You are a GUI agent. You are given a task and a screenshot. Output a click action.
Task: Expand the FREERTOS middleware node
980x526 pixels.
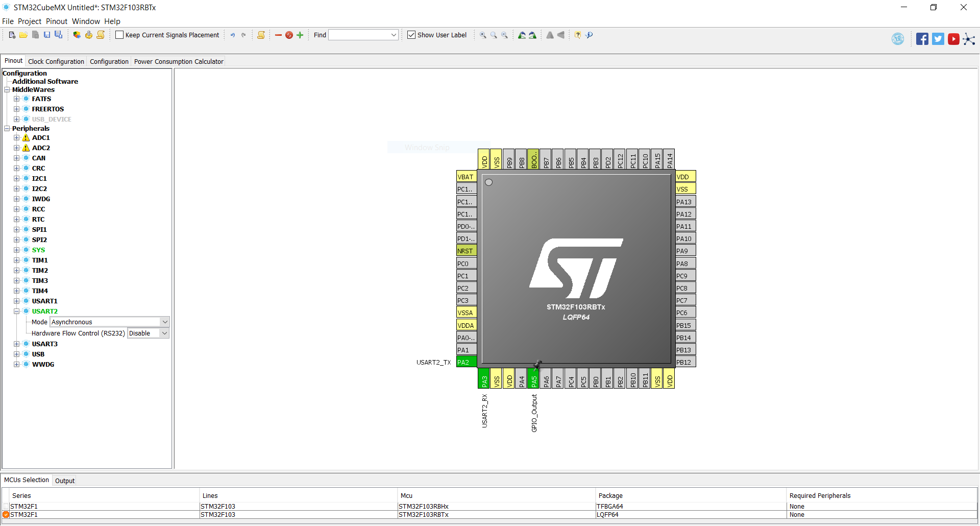(16, 109)
